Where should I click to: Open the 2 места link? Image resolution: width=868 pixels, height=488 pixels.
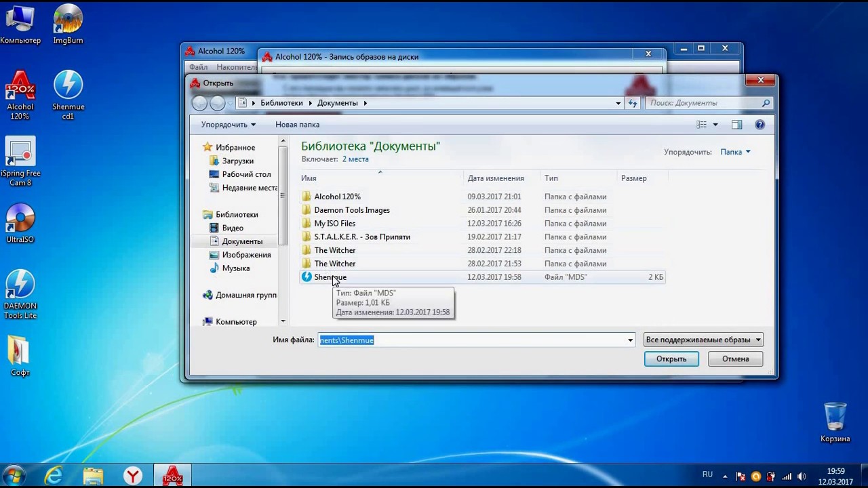355,159
